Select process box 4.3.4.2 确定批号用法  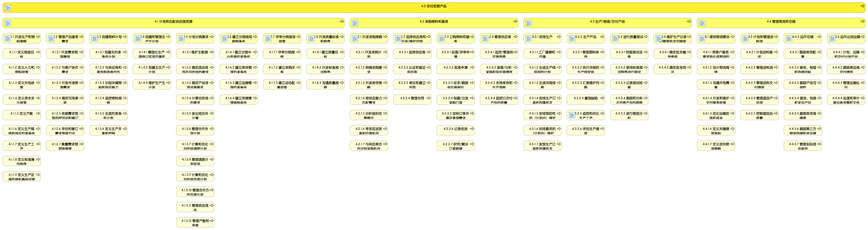pyautogui.click(x=673, y=69)
